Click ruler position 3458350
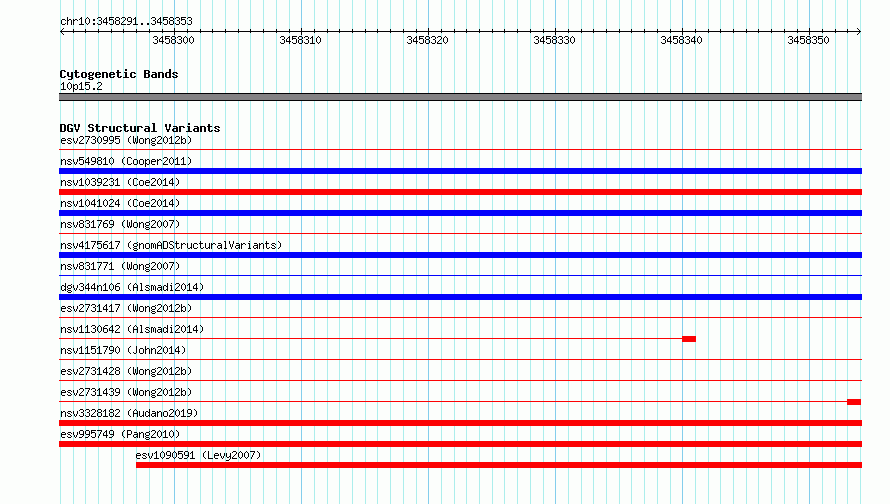 pos(808,40)
